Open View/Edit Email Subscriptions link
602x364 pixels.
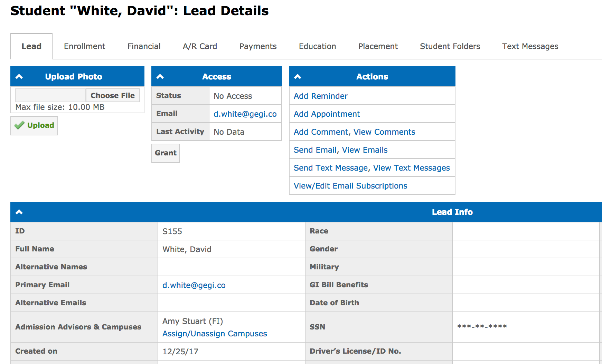pyautogui.click(x=350, y=186)
